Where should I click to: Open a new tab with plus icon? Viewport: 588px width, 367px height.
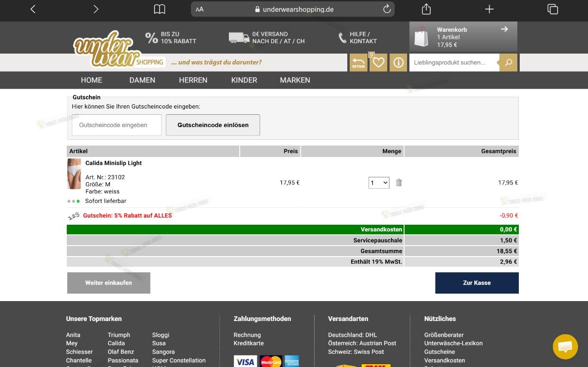point(489,9)
